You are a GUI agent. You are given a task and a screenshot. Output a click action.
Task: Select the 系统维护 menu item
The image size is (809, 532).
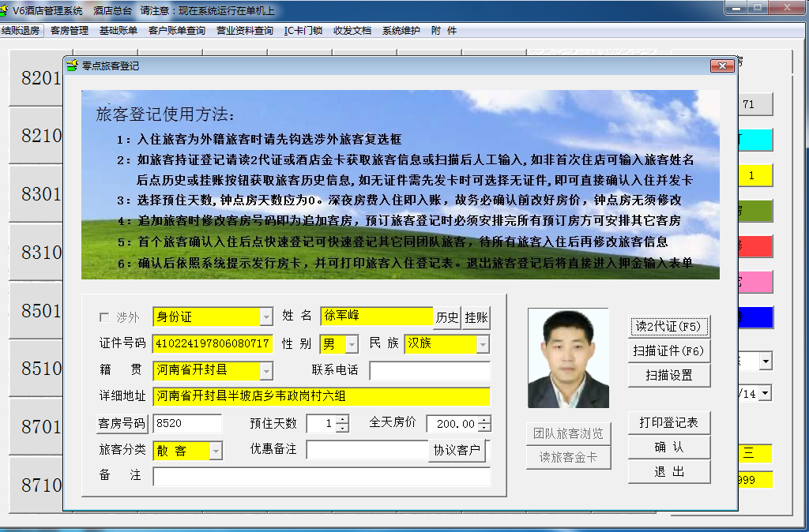401,31
